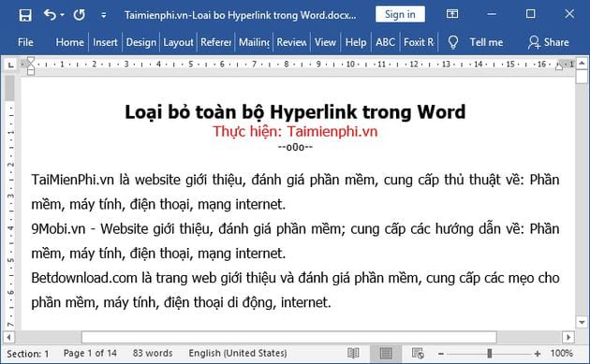The width and height of the screenshot is (590, 364).
Task: Switch to Print Layout view
Action: click(386, 354)
